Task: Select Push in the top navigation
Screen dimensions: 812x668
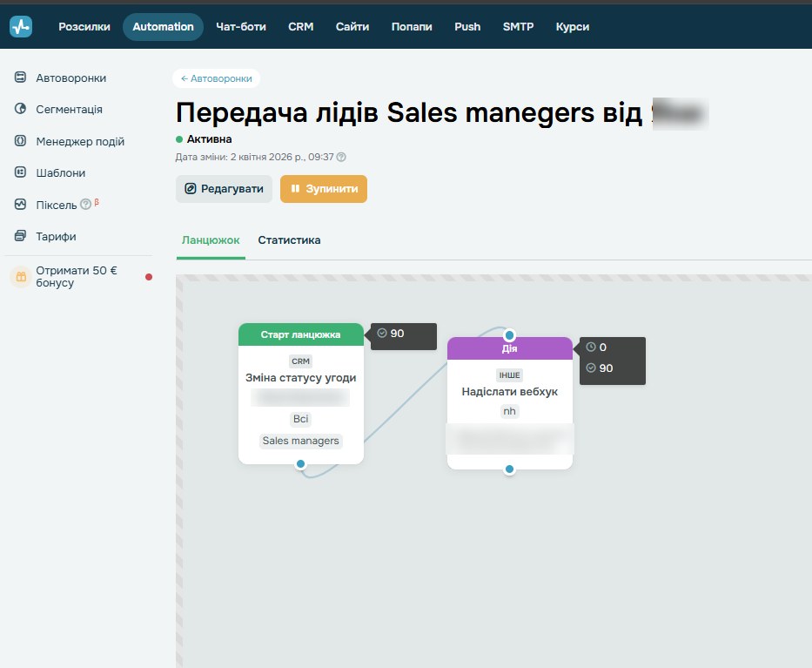Action: point(467,27)
